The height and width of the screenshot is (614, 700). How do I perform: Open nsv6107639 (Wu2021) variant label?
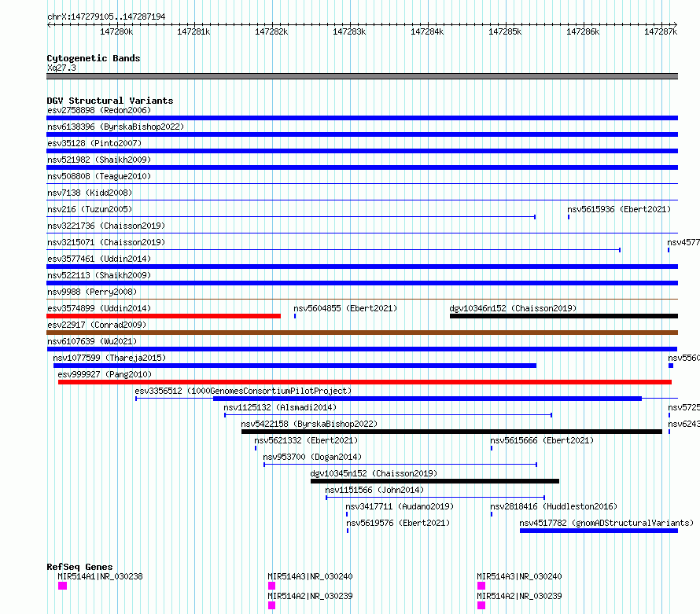click(x=92, y=341)
